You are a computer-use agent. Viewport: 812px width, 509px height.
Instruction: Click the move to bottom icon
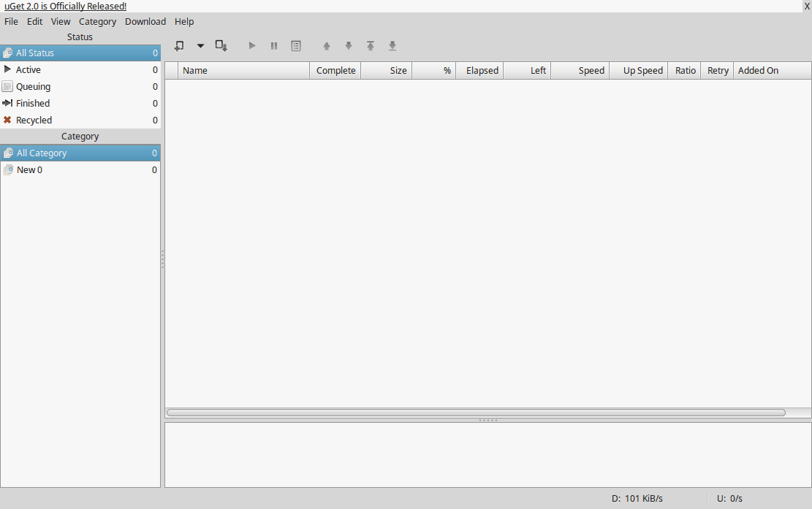pos(392,46)
